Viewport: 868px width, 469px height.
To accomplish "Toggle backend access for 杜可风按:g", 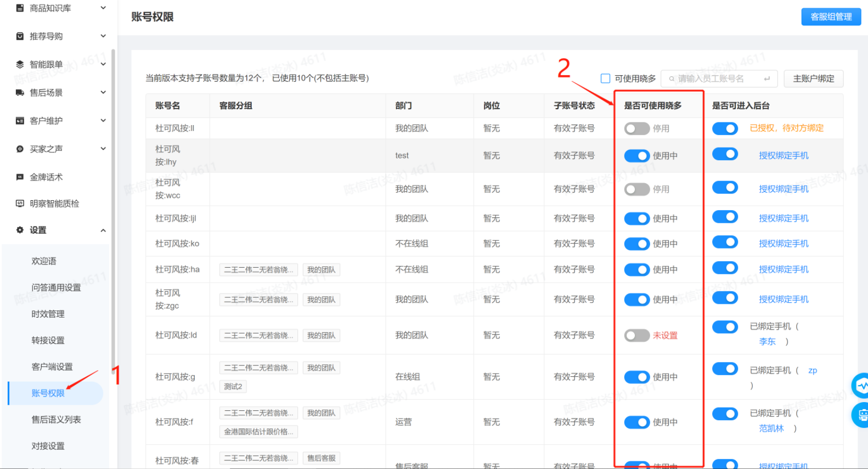I will [x=725, y=369].
